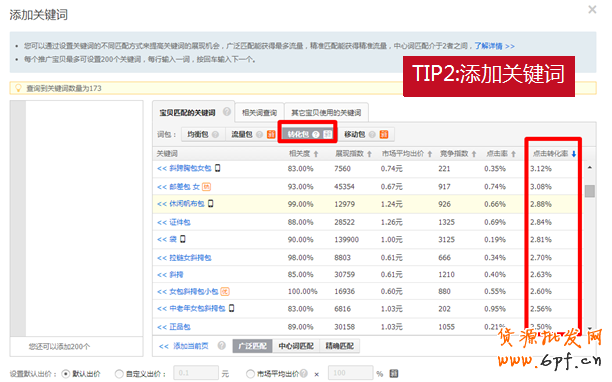
Task: Click the 3.12% conversion rate cell
Action: click(x=541, y=169)
